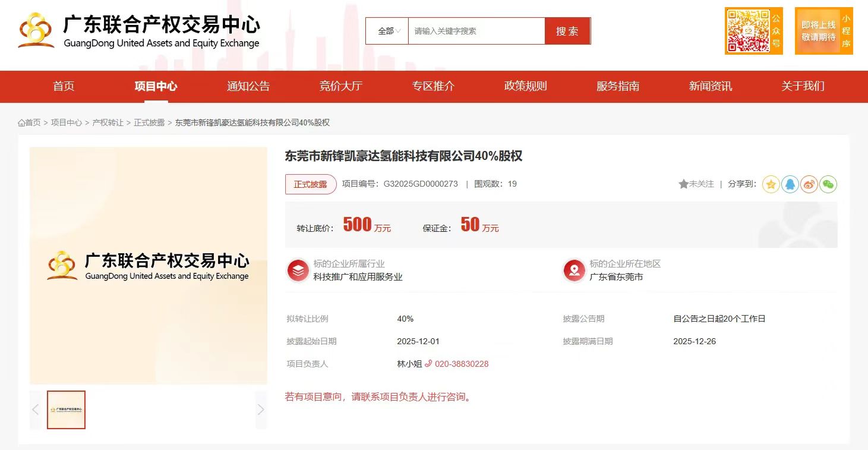Click the red 500万元 transfer price
This screenshot has height=450, width=868.
356,225
